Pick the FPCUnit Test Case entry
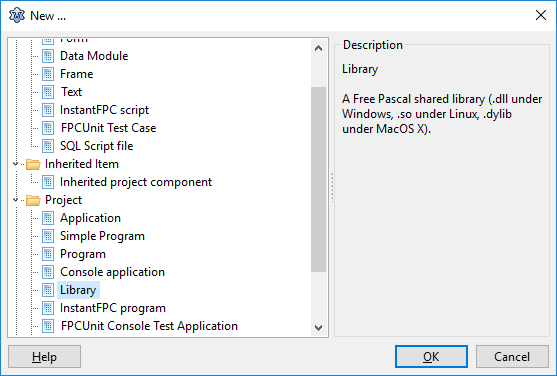The height and width of the screenshot is (376, 557). click(x=108, y=128)
